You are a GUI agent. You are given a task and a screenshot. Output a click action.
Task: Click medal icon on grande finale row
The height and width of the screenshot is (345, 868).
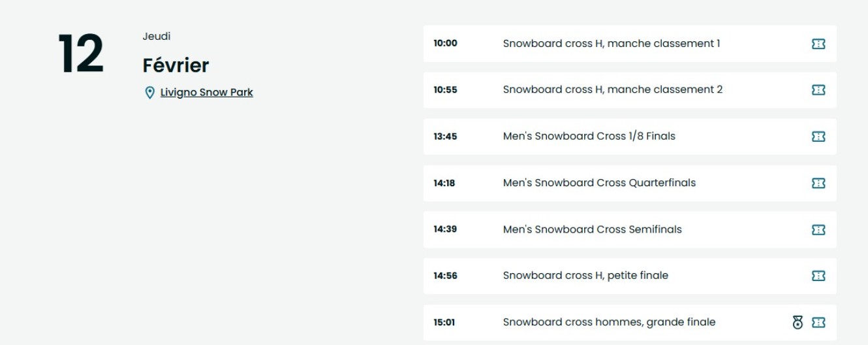(797, 322)
